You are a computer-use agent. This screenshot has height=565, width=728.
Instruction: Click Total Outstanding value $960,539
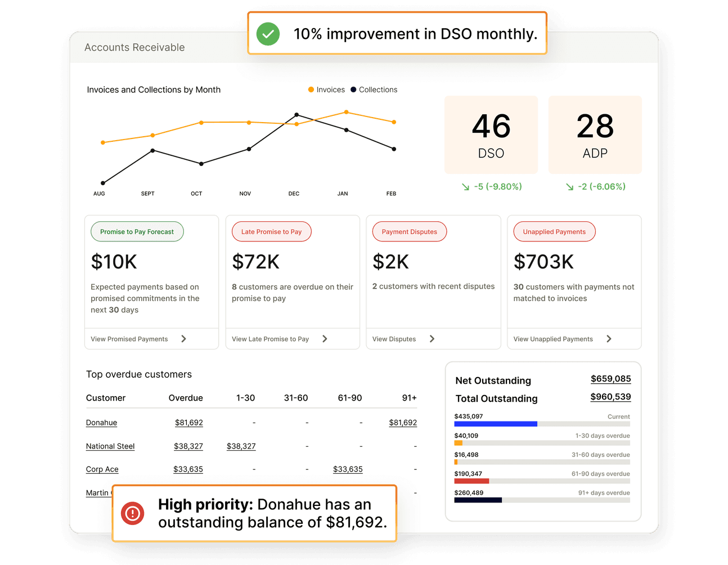pos(610,397)
